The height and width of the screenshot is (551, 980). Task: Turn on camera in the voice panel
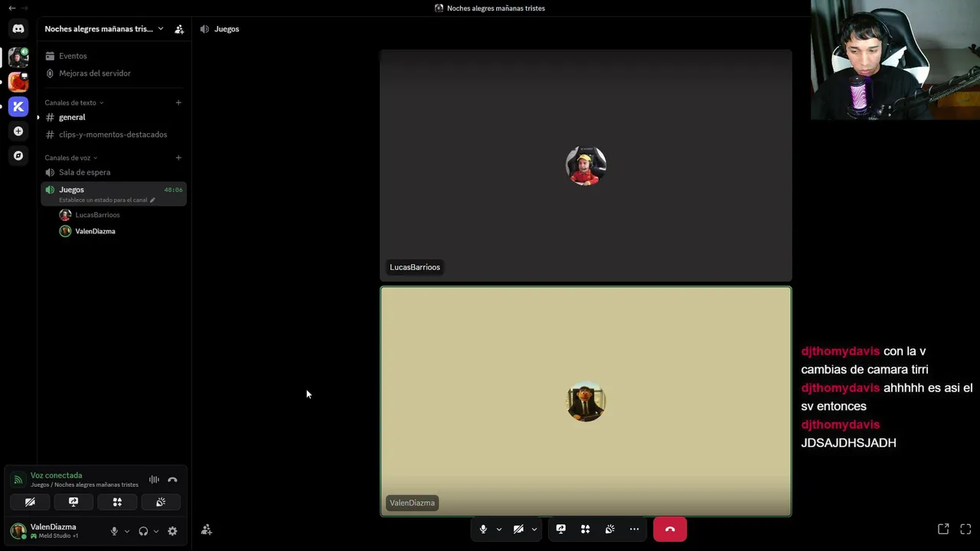pyautogui.click(x=30, y=502)
